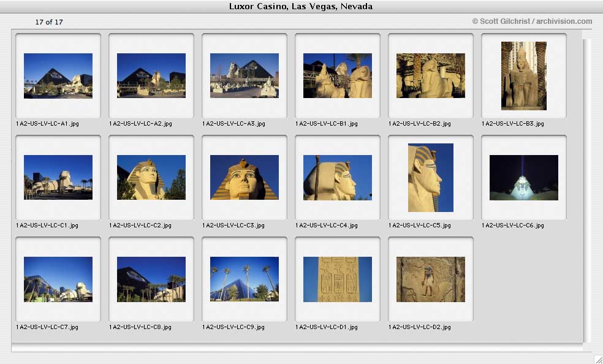Select the wall relief thumbnail D2
The image size is (603, 364).
point(430,279)
